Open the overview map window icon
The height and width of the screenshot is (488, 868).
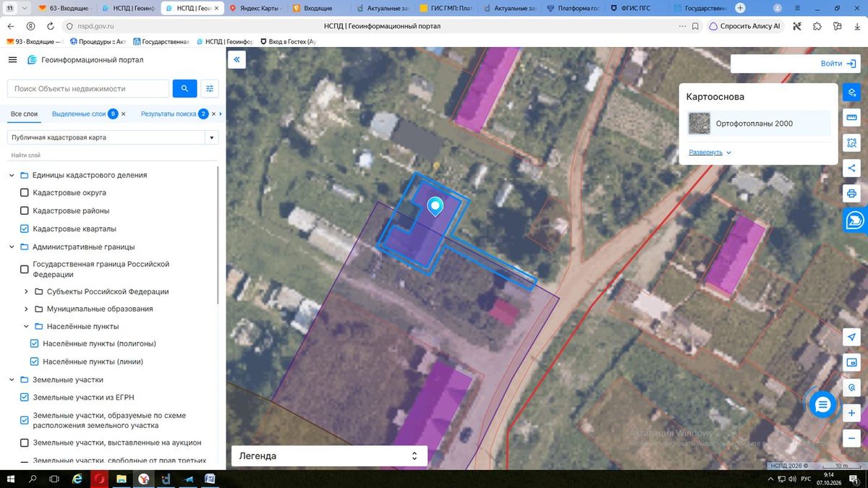(x=851, y=362)
